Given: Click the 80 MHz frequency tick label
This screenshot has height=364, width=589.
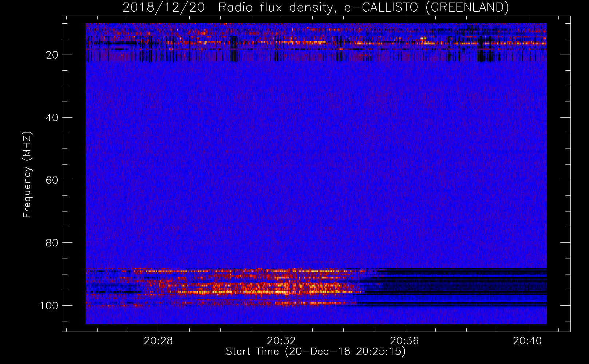Looking at the screenshot, I should (52, 243).
